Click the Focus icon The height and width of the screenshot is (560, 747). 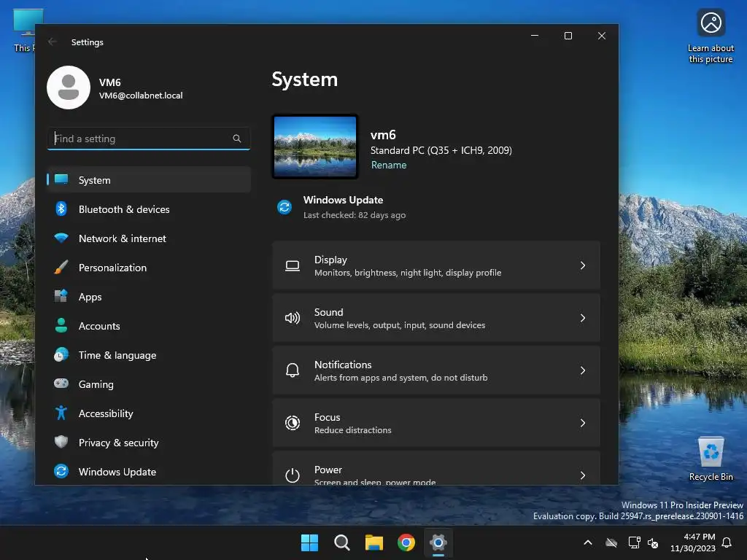[293, 423]
